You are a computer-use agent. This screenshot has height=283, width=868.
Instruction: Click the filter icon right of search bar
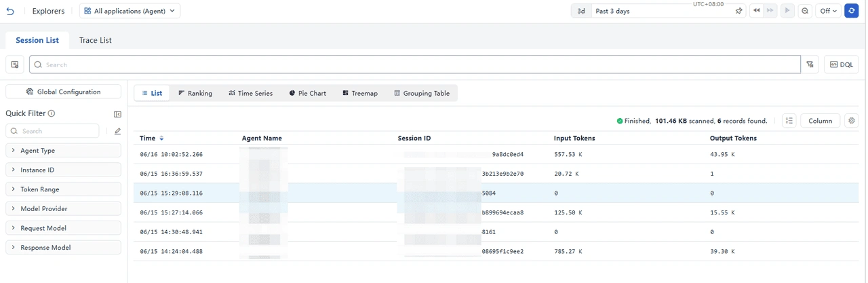coord(810,64)
